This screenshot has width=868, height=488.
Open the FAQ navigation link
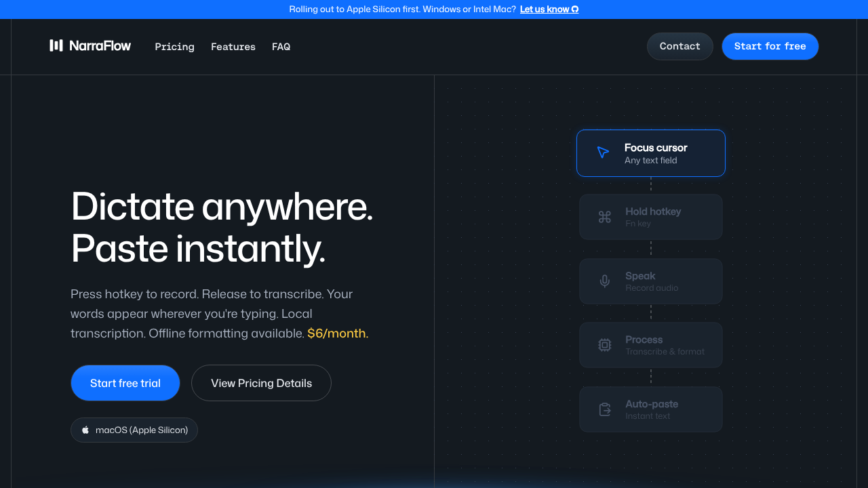pyautogui.click(x=281, y=47)
